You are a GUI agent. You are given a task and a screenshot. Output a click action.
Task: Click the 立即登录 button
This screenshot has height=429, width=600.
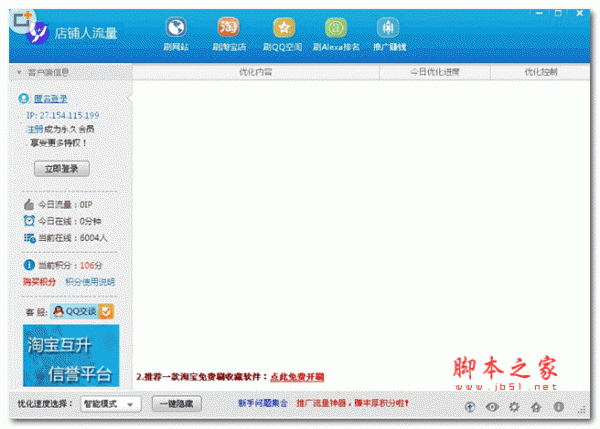[x=62, y=169]
